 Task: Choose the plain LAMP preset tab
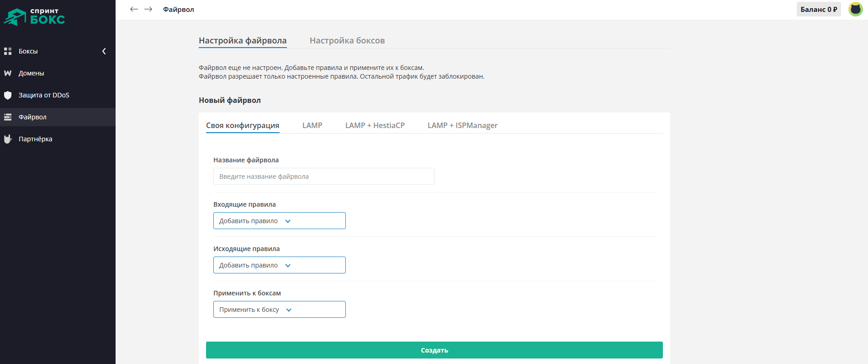click(312, 125)
